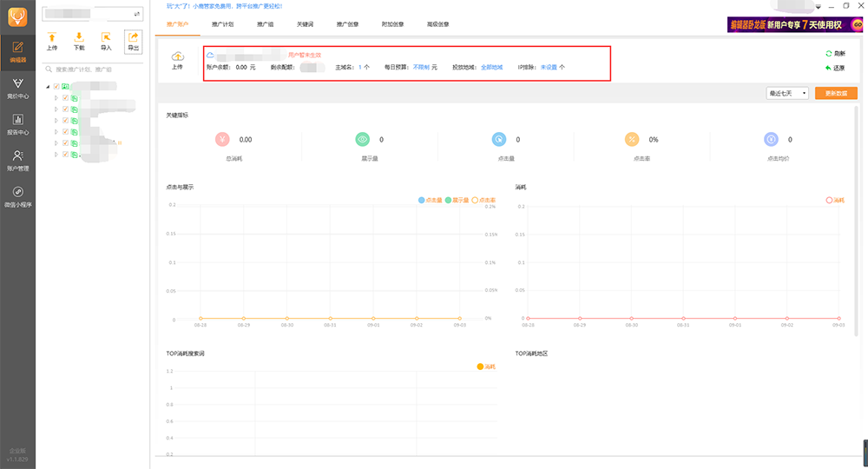This screenshot has width=868, height=469.
Task: Toggle checkbox of the paused plan row
Action: pyautogui.click(x=65, y=142)
